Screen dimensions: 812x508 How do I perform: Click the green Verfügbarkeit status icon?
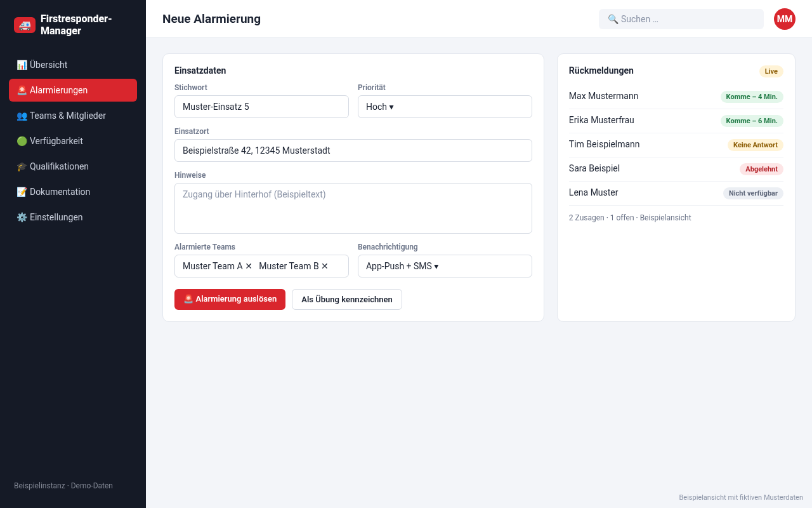22,141
